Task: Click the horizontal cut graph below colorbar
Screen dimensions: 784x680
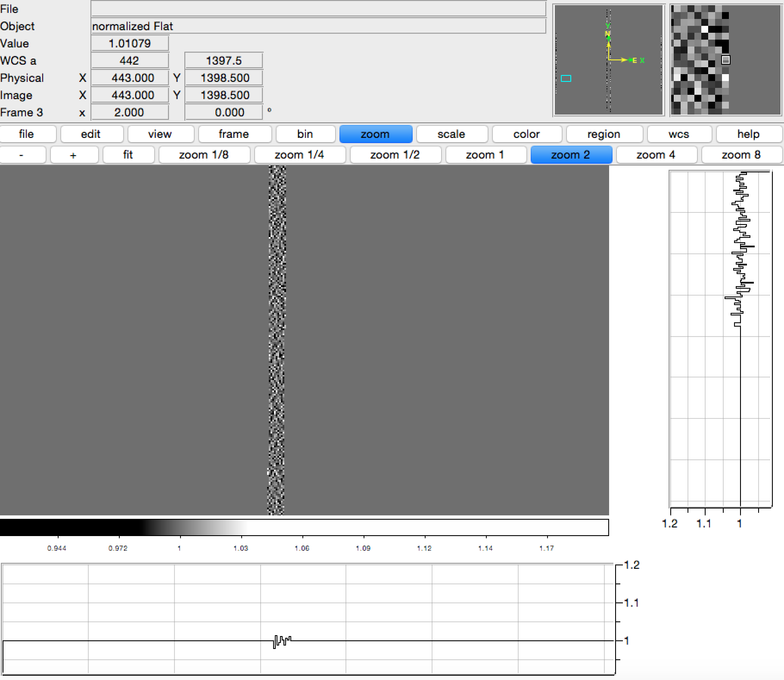Action: tap(308, 619)
